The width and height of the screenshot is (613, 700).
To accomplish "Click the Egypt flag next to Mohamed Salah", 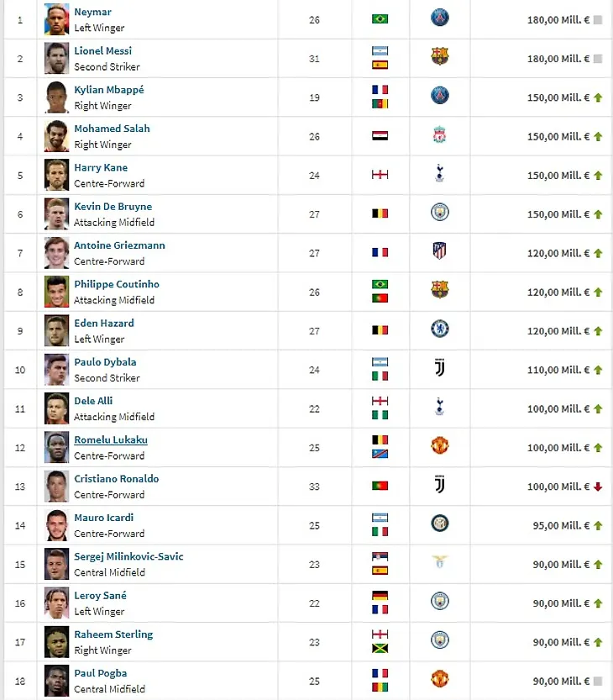I will click(380, 136).
